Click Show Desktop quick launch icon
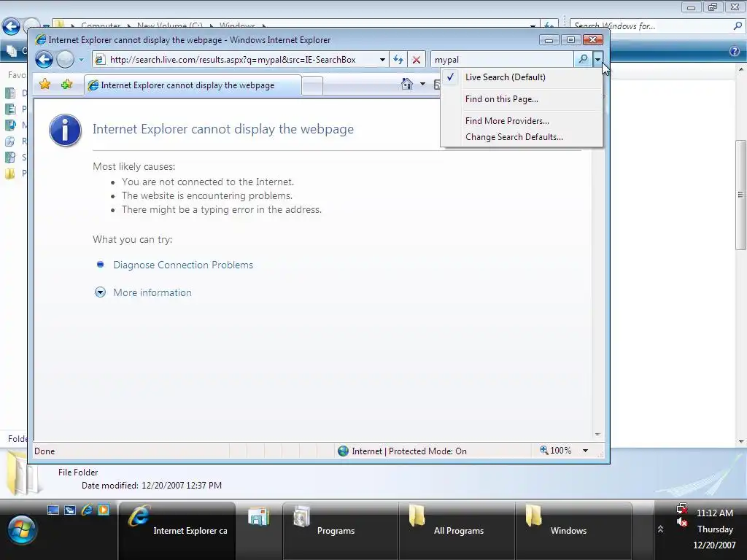 point(53,510)
